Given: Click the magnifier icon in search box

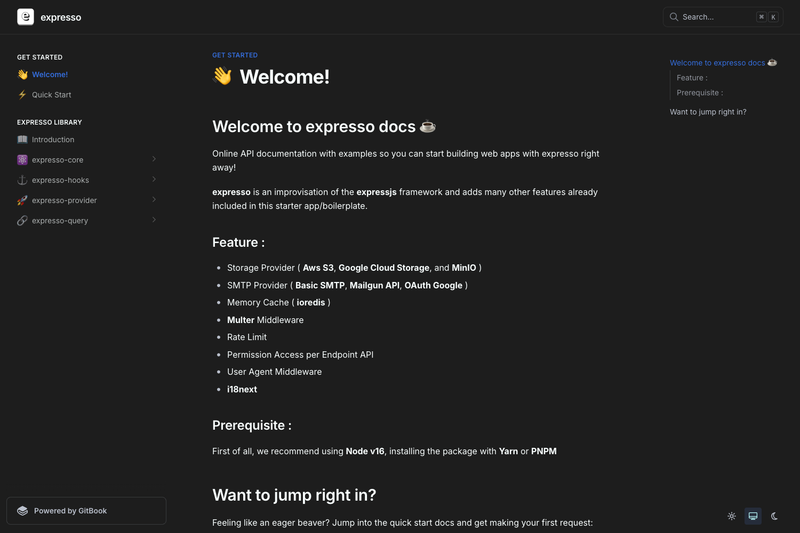Looking at the screenshot, I should click(674, 17).
